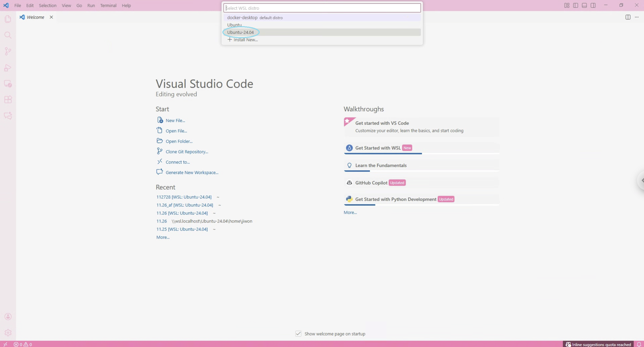The image size is (644, 347).
Task: Click the Select WSL distro input field
Action: (x=322, y=8)
